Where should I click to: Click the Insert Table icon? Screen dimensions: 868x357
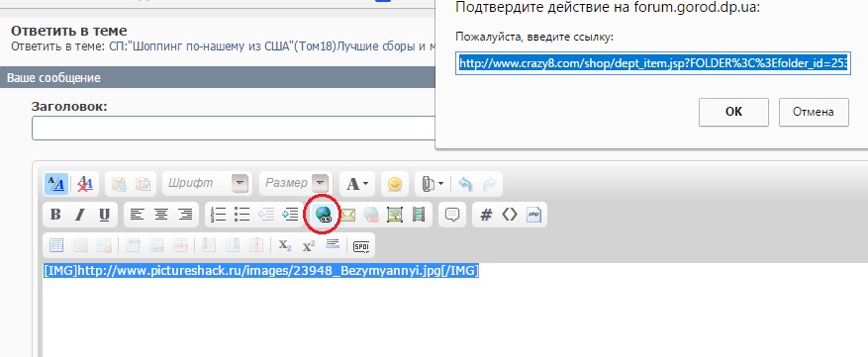point(56,245)
